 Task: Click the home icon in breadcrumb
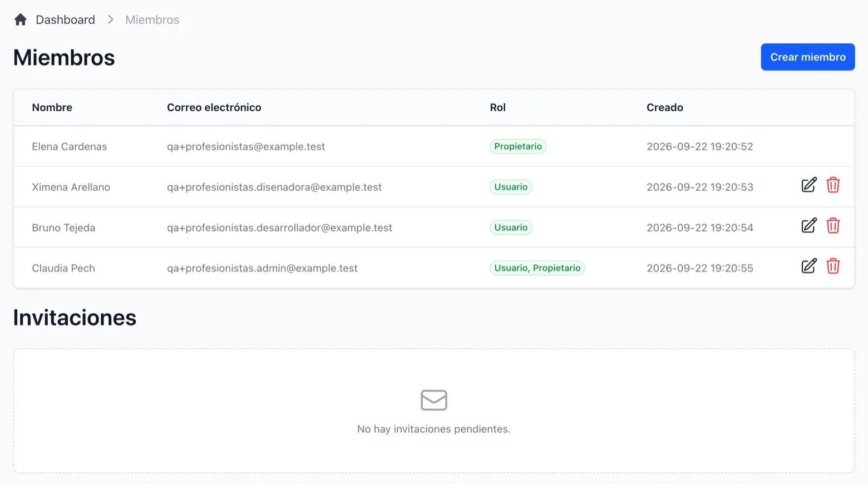(x=21, y=19)
